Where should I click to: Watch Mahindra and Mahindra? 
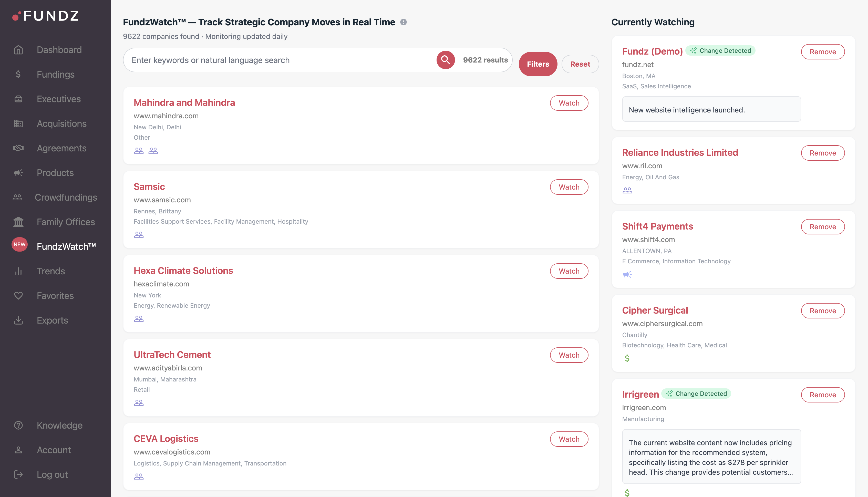pyautogui.click(x=569, y=103)
